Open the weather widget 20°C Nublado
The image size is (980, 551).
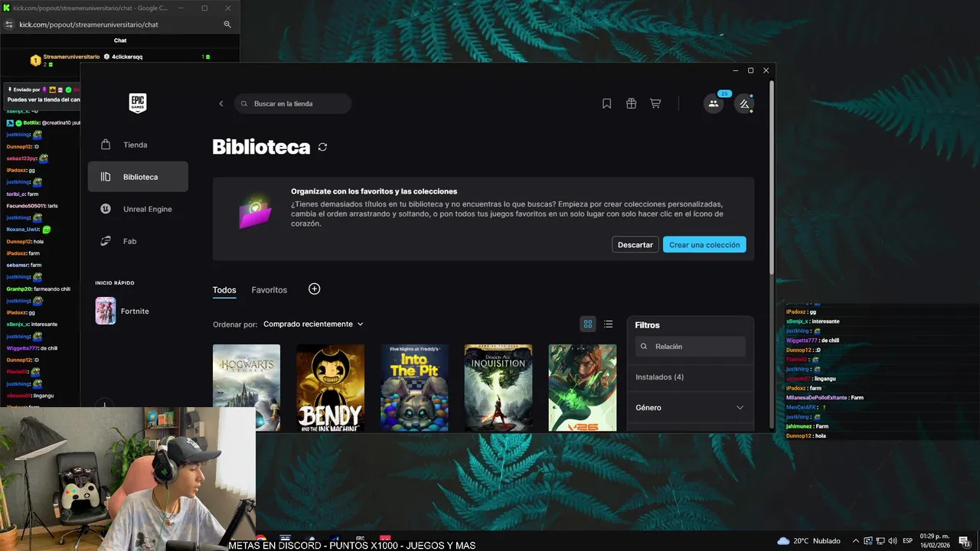pyautogui.click(x=808, y=540)
